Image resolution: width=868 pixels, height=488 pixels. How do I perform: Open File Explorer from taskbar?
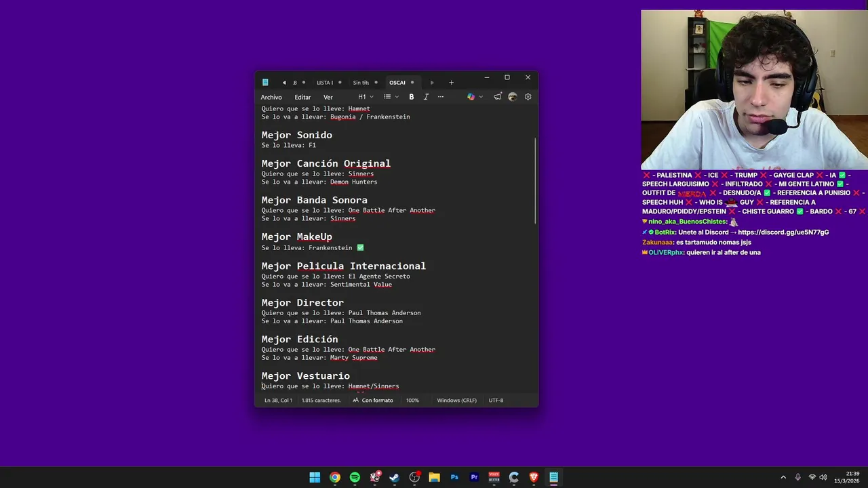point(434,477)
